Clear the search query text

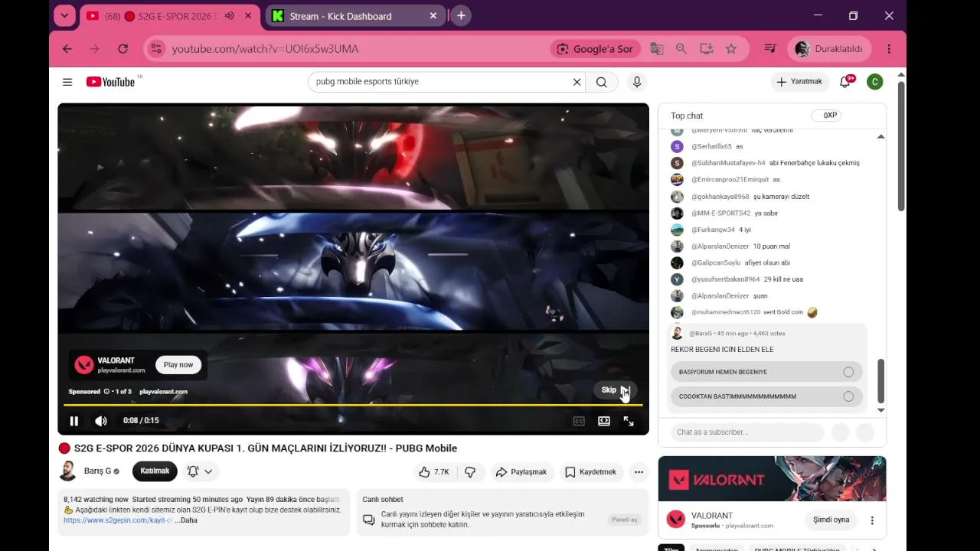coord(577,82)
